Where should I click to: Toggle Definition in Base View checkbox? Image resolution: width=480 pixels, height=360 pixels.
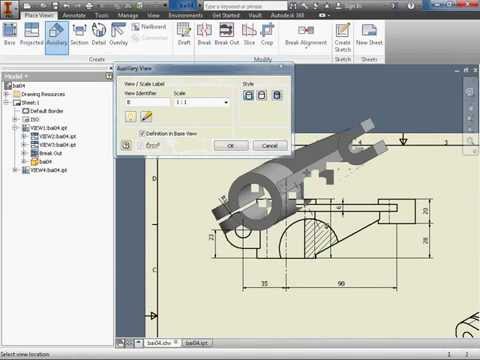pos(142,133)
